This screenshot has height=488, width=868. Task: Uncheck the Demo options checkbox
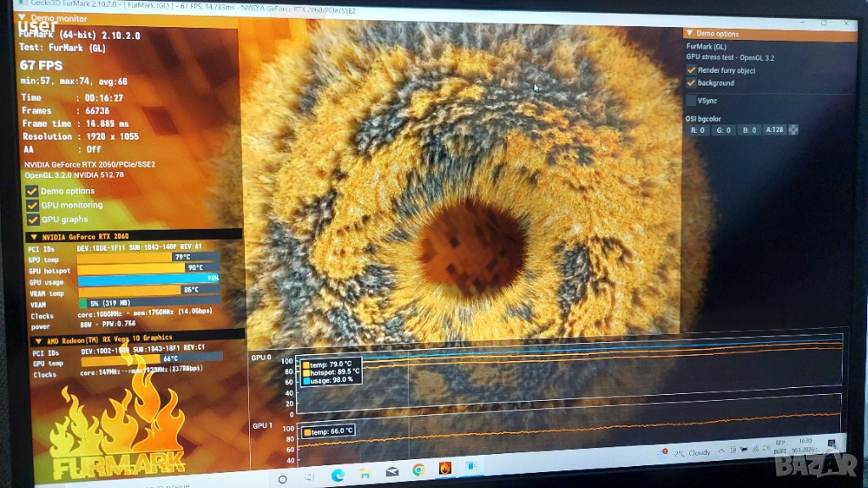(x=32, y=191)
